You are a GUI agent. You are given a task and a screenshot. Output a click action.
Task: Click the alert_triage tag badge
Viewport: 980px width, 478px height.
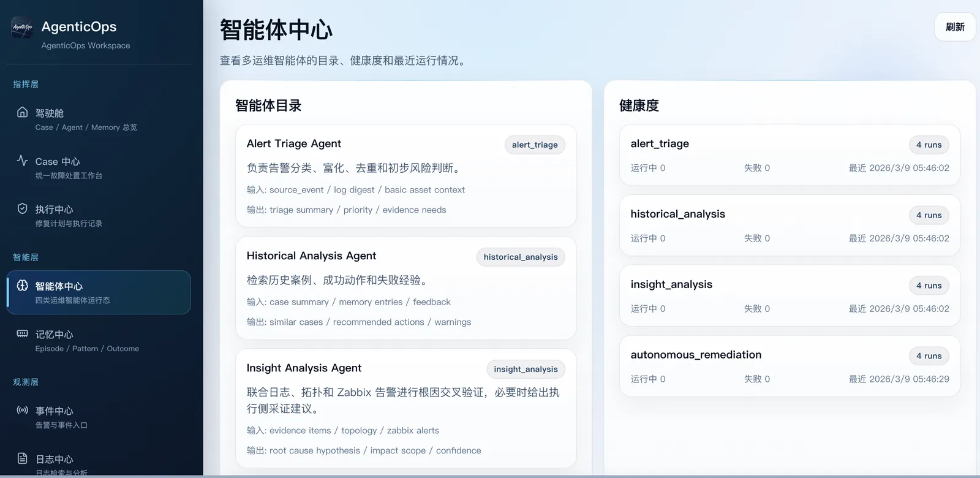tap(535, 145)
